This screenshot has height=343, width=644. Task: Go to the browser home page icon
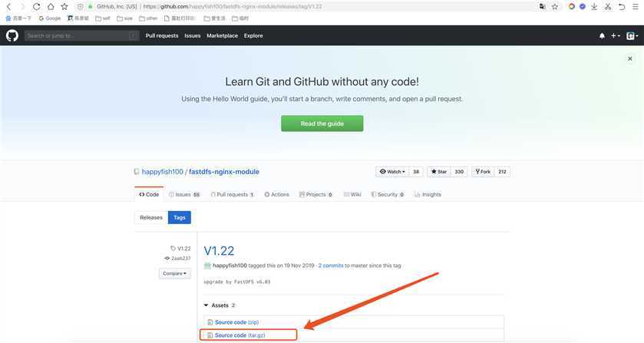coord(51,7)
